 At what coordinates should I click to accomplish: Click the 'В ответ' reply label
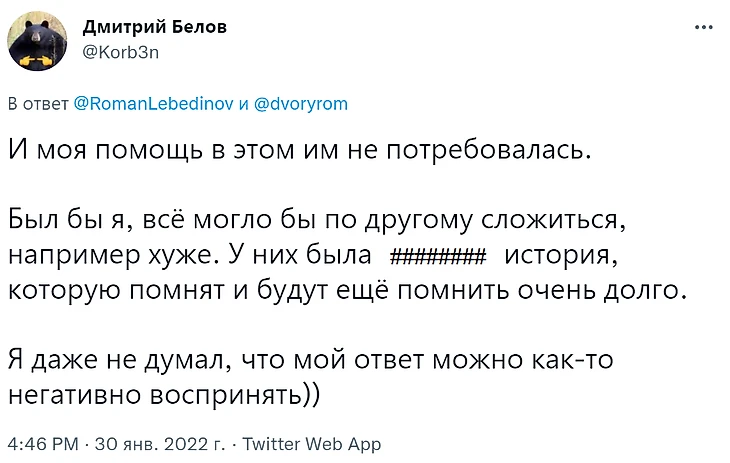coord(38,104)
